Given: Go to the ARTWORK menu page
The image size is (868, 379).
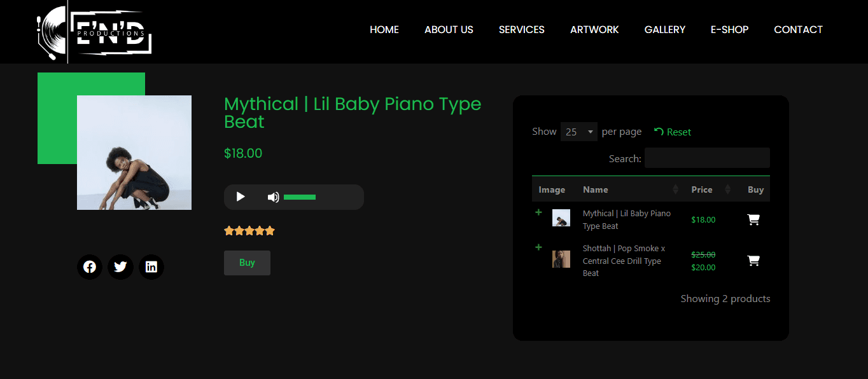Looking at the screenshot, I should [x=594, y=30].
